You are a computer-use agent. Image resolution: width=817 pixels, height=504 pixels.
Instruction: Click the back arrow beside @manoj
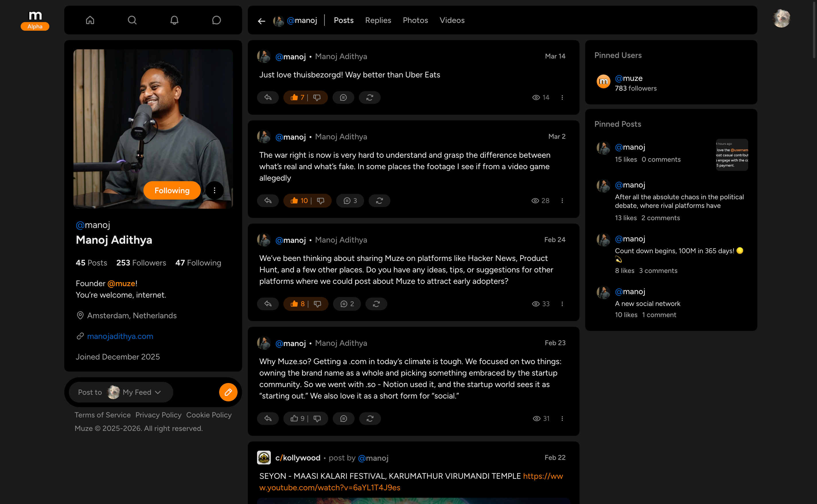[x=261, y=21]
